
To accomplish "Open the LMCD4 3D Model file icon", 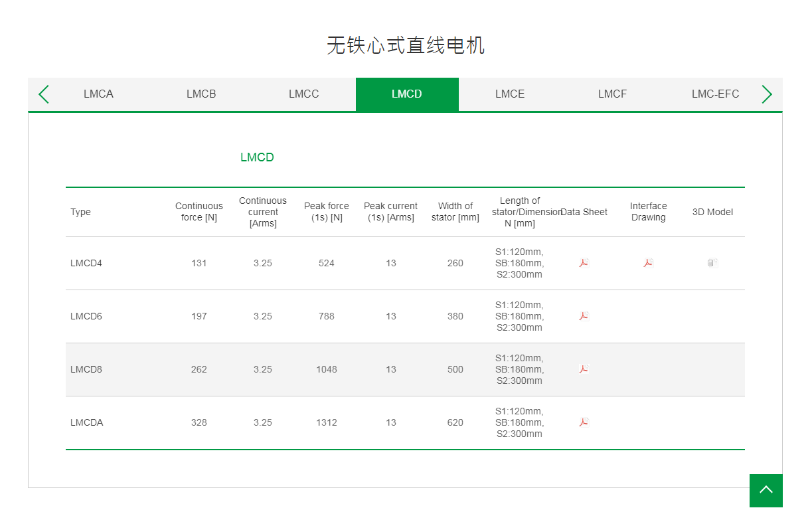I will (x=712, y=263).
